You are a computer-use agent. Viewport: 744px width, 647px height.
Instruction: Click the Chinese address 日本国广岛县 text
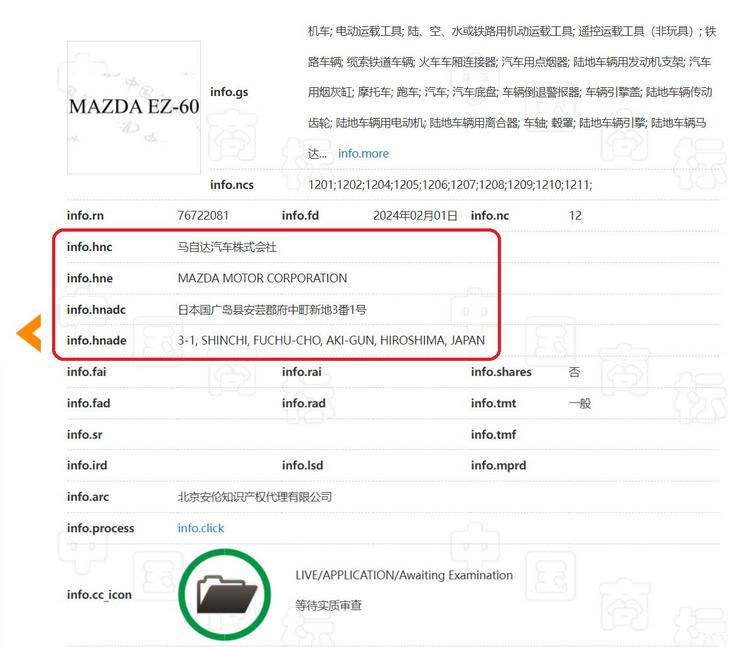271,309
